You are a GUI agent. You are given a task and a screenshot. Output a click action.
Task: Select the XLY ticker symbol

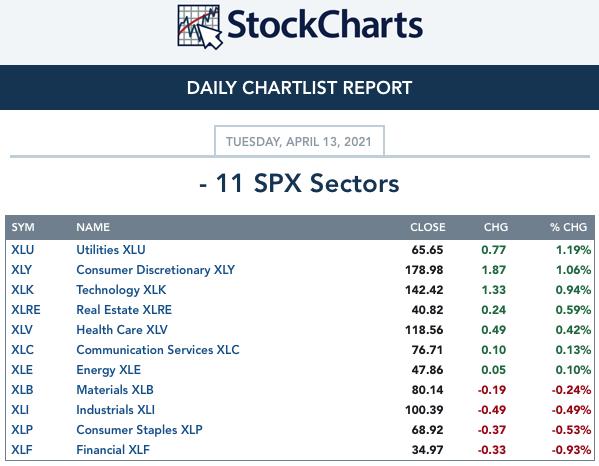pos(21,270)
